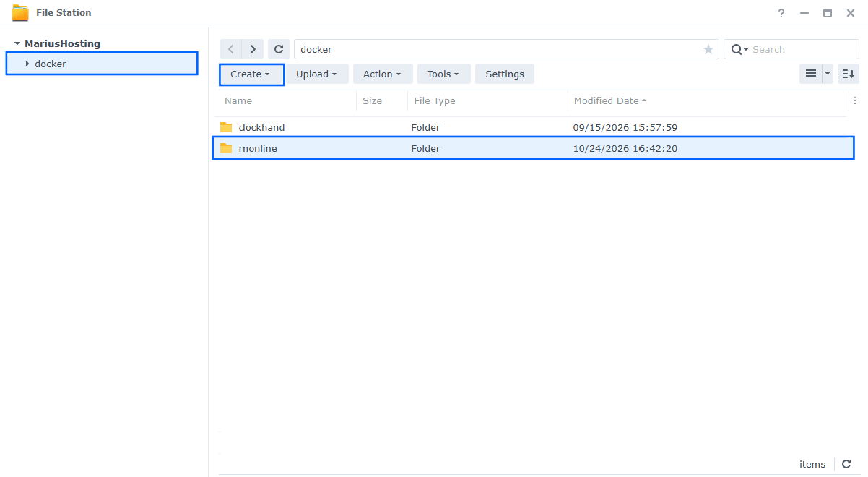Click the dockhand folder icon

point(227,127)
